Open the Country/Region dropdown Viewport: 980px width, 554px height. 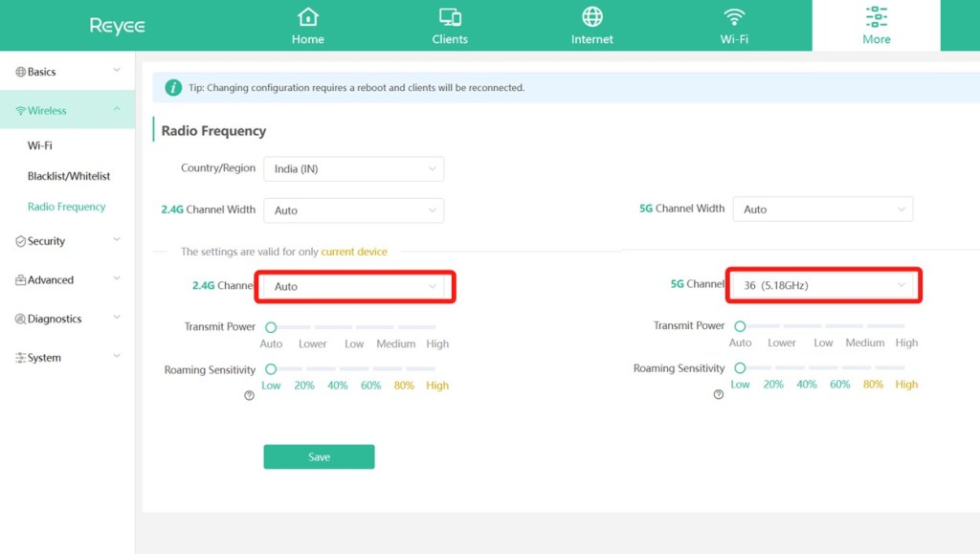pos(354,168)
